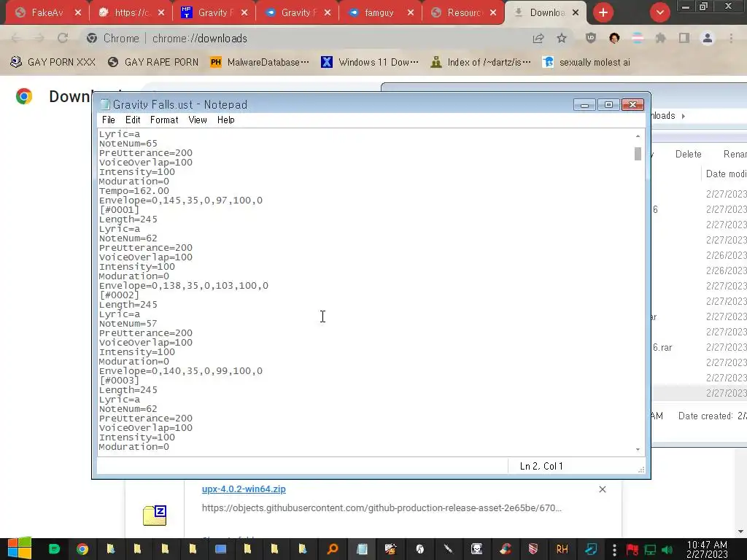
Task: Click the NoteNum=57 line in Notepad
Action: [x=128, y=324]
